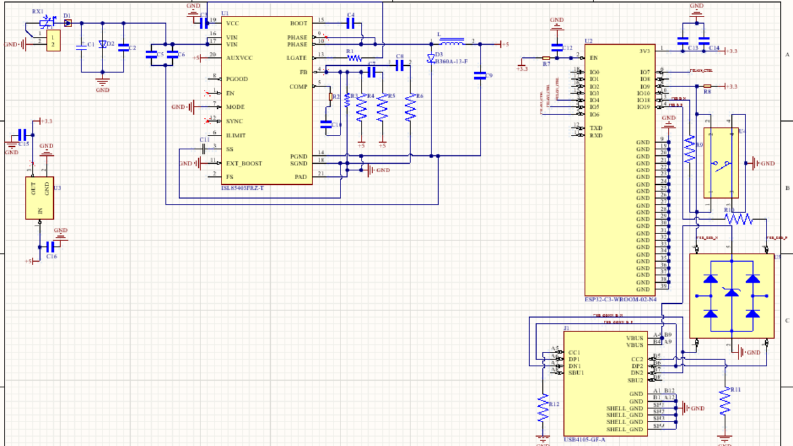Select diode D3 B360A-13-F
Viewport: 793px width, 446px height.
431,59
